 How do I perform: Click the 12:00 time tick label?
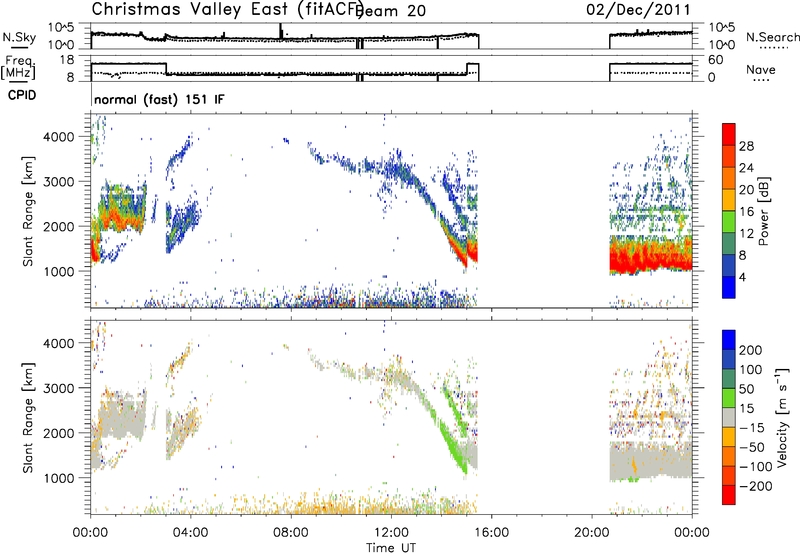tap(391, 533)
